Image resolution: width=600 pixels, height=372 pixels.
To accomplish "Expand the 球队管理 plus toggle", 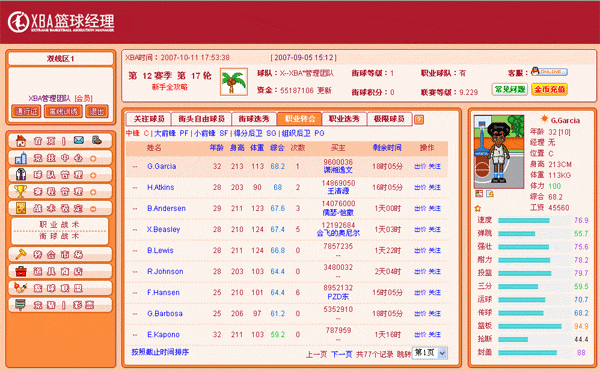I will click(93, 175).
